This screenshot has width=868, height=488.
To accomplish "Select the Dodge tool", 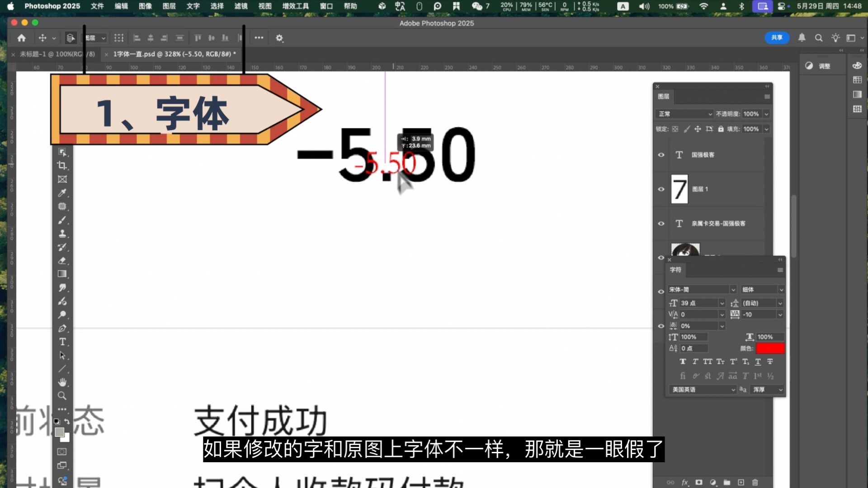I will (62, 315).
